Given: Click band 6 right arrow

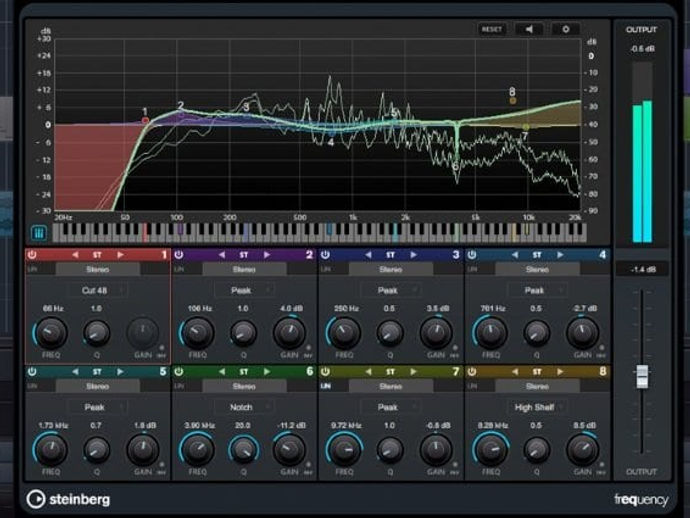Looking at the screenshot, I should tap(266, 371).
